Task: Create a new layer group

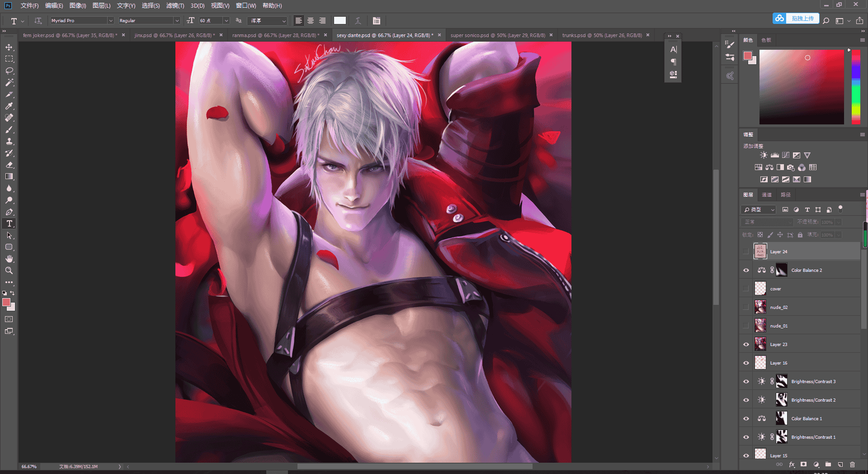Action: [828, 465]
